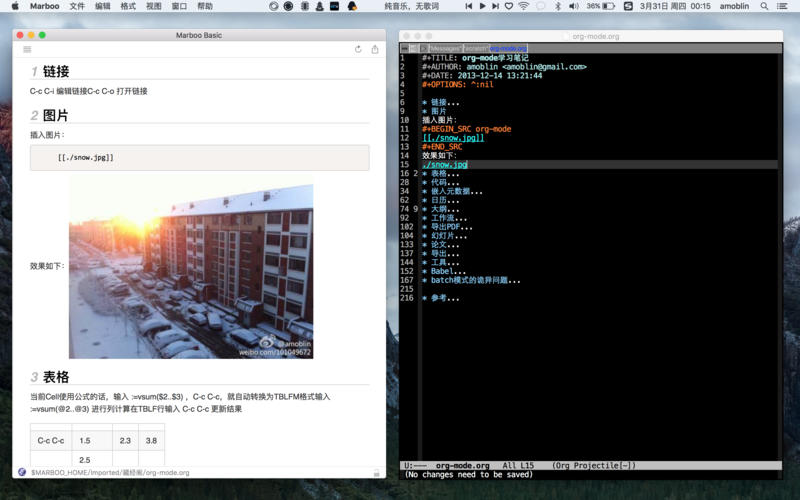Open the Wi-Fi status icon

524,6
